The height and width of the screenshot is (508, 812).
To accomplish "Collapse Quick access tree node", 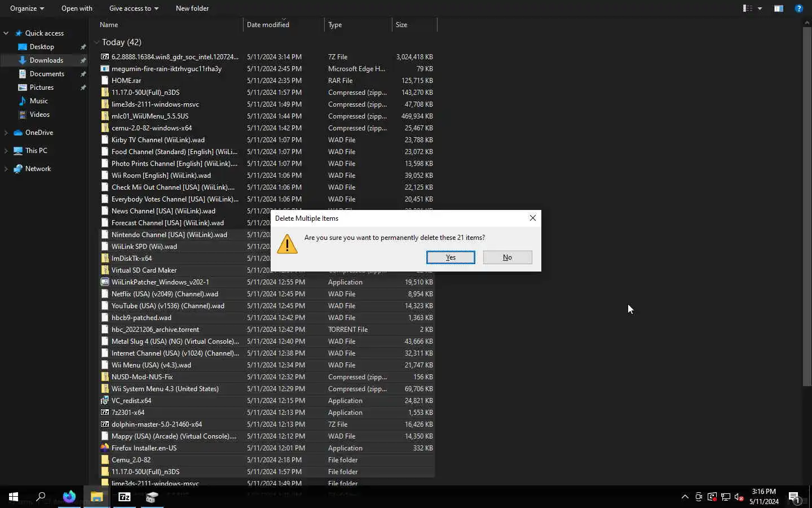I will [6, 33].
